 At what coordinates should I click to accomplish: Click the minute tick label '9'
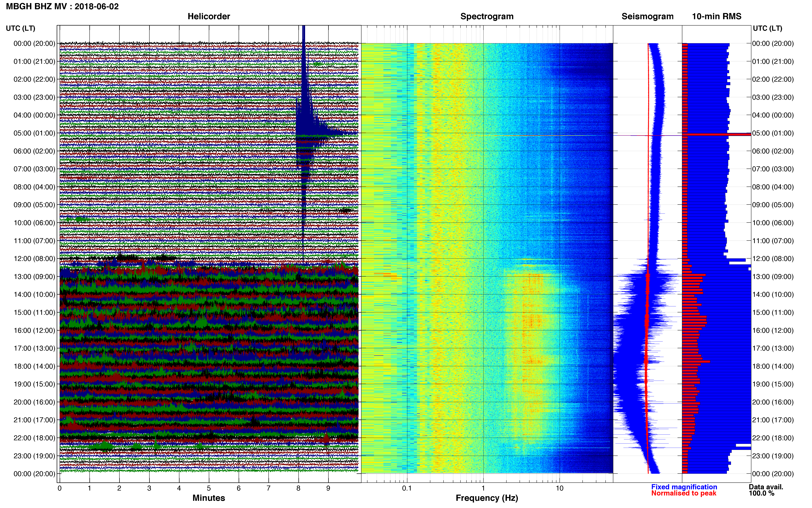(x=328, y=488)
